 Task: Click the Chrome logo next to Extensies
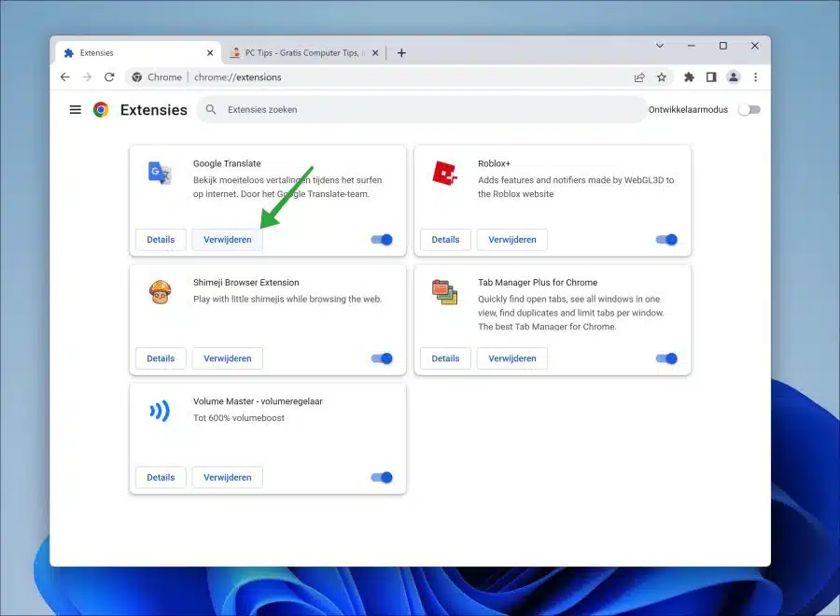pos(101,110)
